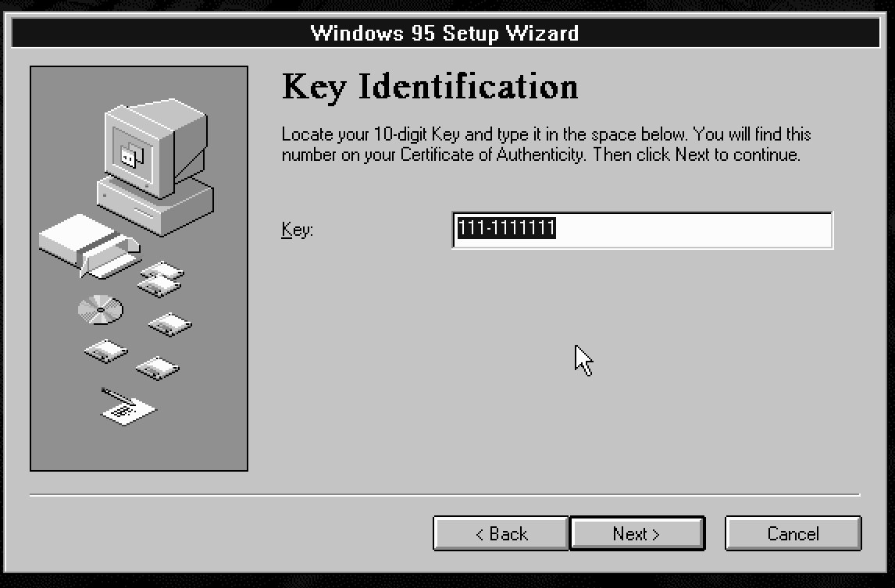895x588 pixels.
Task: Click the computer base unit illustration
Action: [x=155, y=207]
